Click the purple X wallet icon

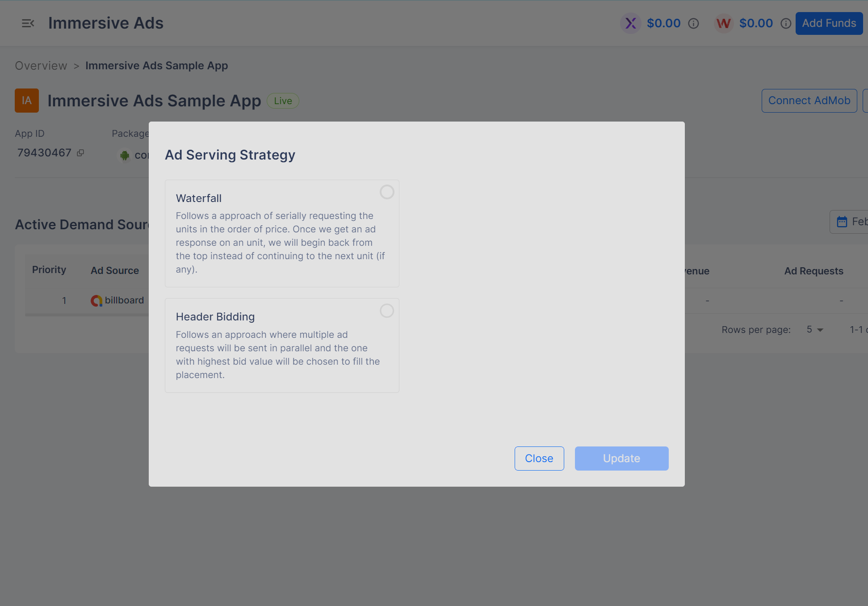[x=630, y=23]
